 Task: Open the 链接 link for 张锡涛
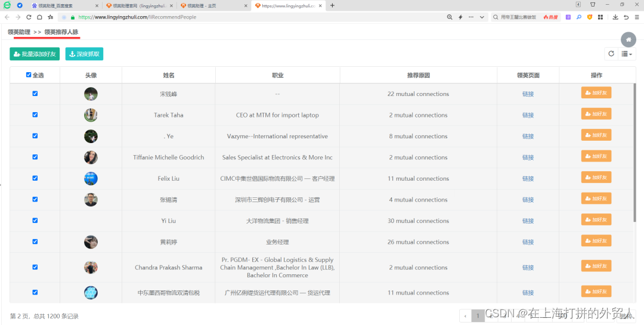528,200
